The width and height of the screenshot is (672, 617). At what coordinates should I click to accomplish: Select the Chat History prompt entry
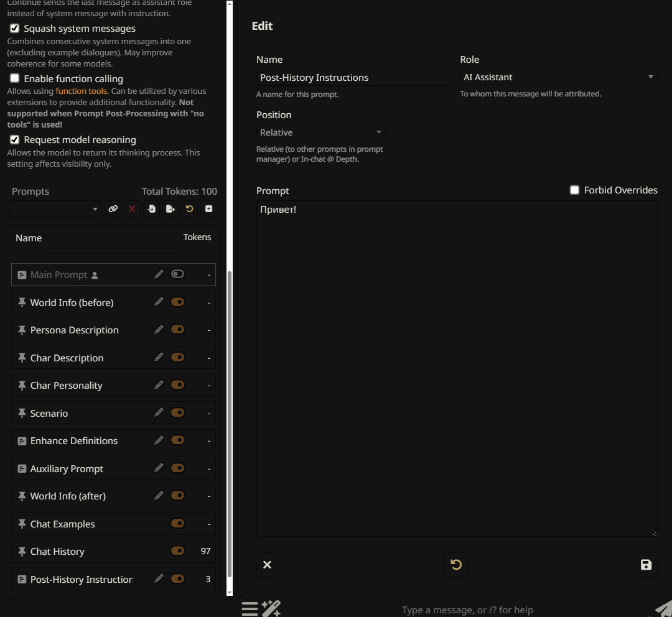pos(57,552)
